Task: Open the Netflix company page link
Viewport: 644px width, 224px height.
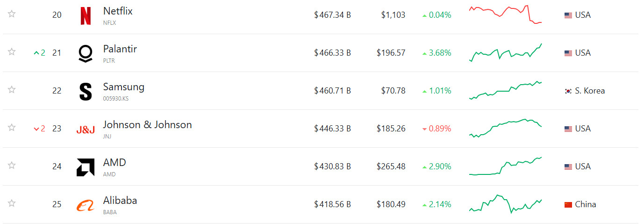Action: pyautogui.click(x=118, y=11)
